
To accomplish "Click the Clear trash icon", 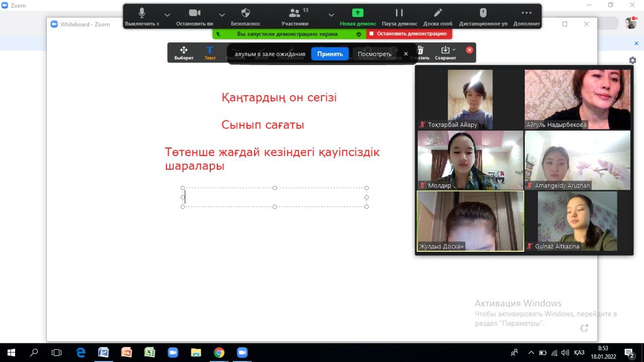I will 420,50.
